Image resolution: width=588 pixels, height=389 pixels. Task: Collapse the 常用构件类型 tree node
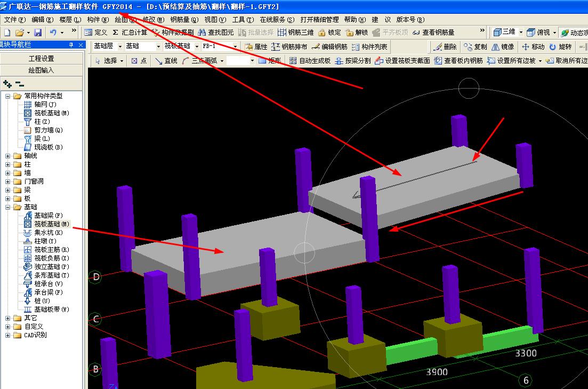pyautogui.click(x=7, y=96)
